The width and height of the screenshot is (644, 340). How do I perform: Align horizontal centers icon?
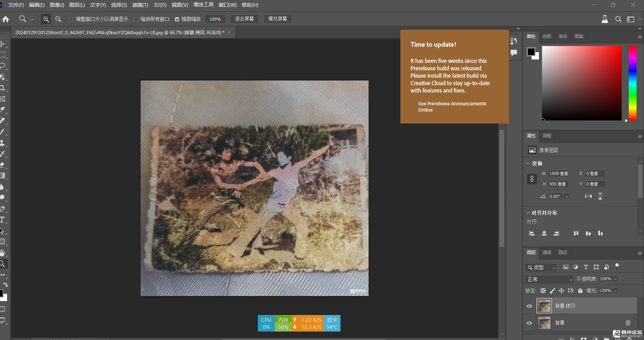(x=544, y=233)
